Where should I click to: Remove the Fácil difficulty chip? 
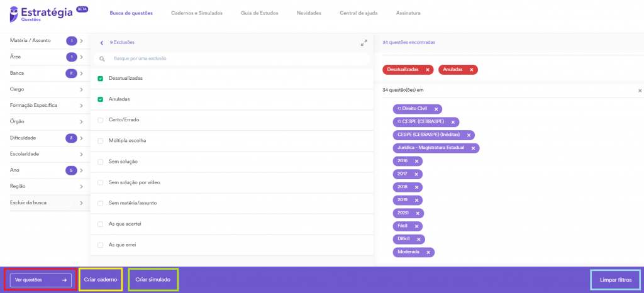[416, 226]
